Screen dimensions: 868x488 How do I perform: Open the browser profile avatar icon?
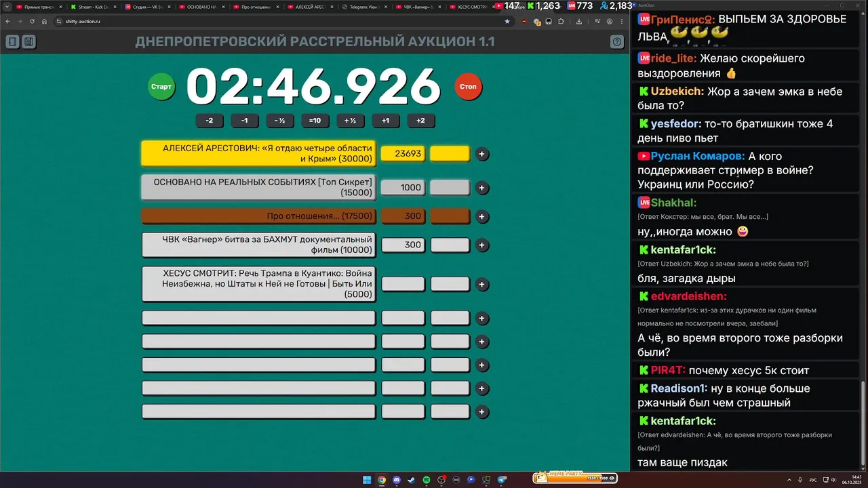click(610, 22)
